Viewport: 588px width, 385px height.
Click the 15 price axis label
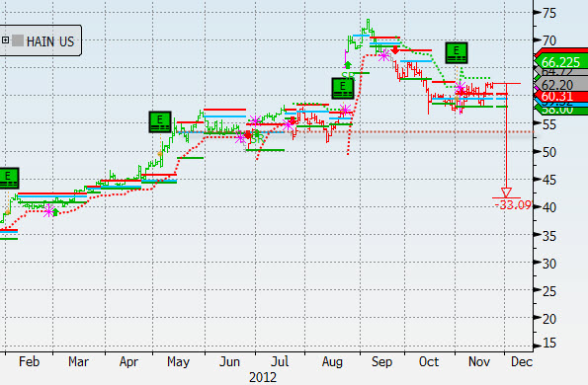(x=549, y=344)
